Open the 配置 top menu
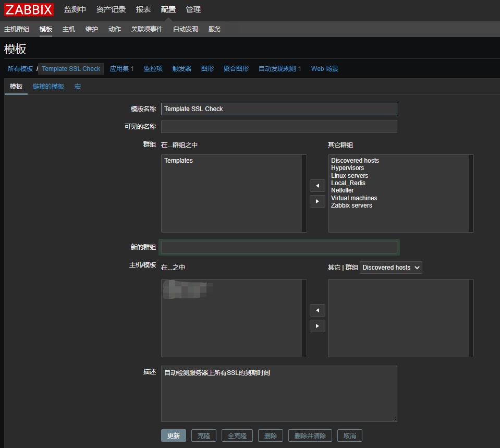The height and width of the screenshot is (448, 500). point(168,9)
